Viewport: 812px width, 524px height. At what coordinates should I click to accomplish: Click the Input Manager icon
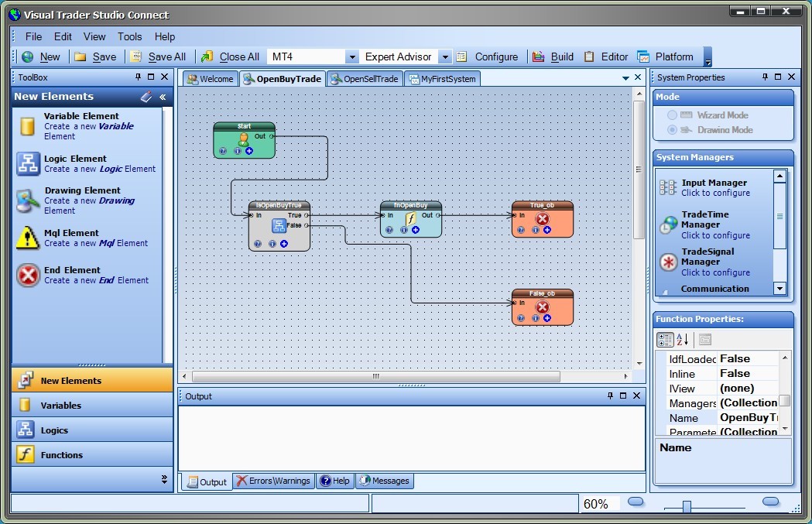668,187
